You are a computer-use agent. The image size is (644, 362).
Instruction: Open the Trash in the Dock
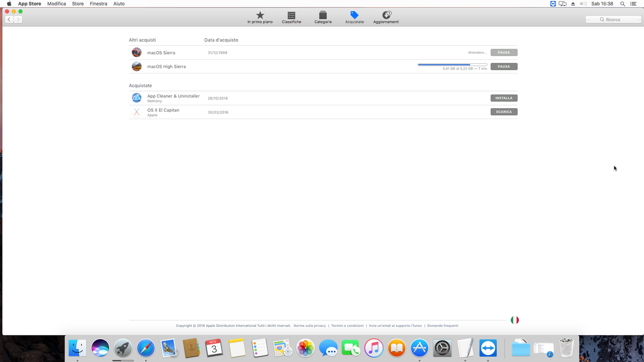coord(567,348)
